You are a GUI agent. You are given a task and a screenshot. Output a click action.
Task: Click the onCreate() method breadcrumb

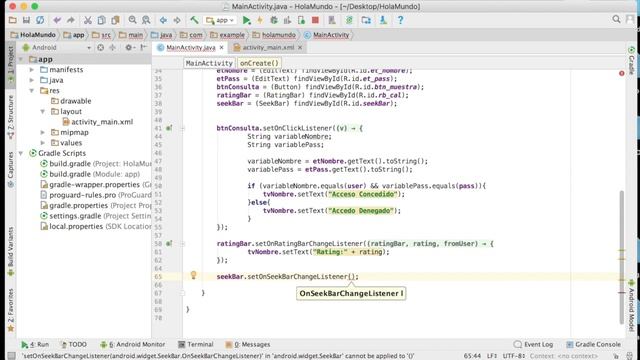click(x=259, y=63)
